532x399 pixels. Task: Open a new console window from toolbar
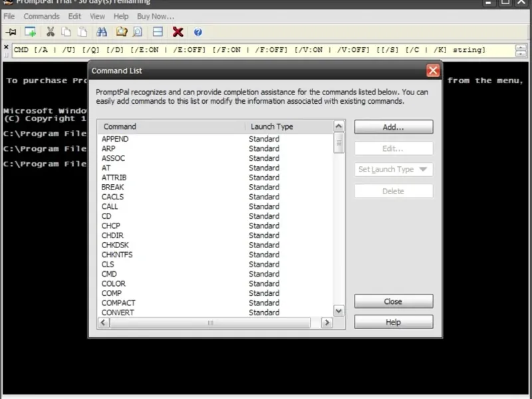coord(30,32)
